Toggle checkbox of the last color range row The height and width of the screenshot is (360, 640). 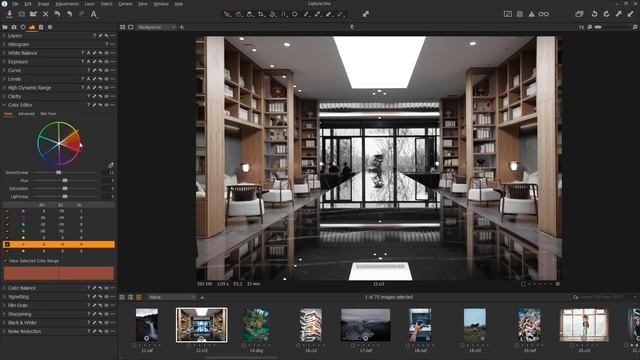(7, 251)
